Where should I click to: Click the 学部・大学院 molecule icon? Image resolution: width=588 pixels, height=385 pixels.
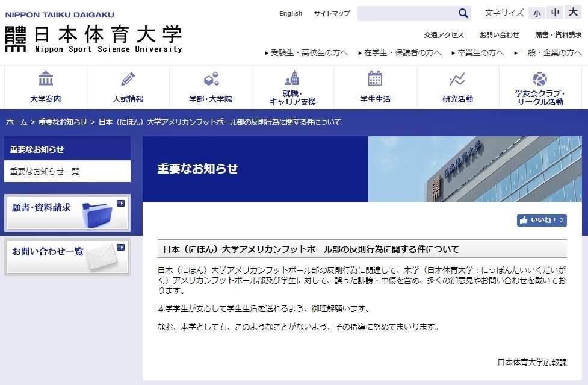(209, 80)
